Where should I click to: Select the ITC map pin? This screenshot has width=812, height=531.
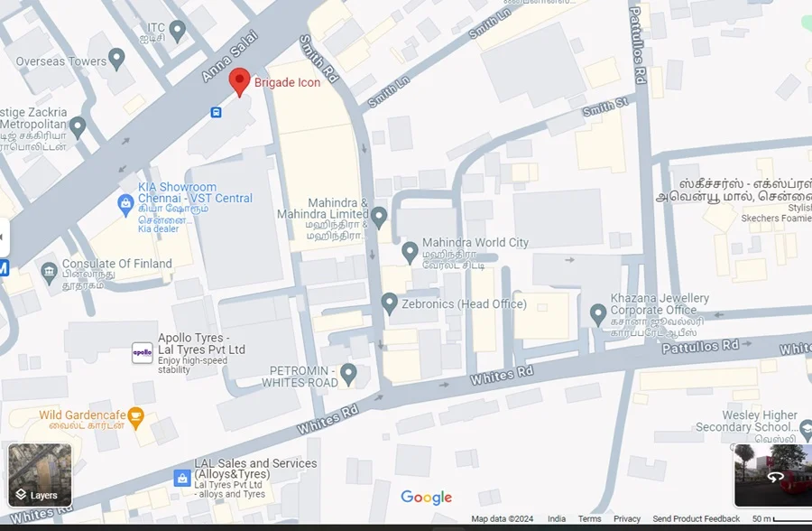pos(178,32)
